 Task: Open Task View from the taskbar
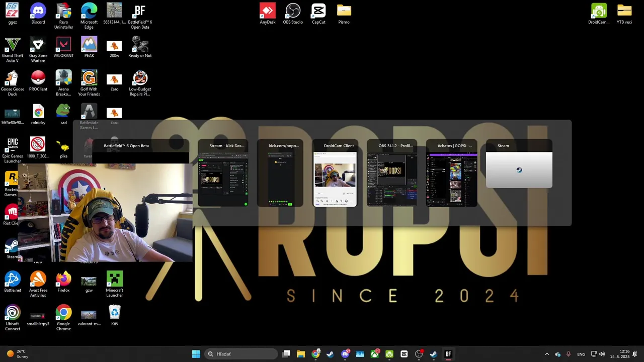(286, 354)
